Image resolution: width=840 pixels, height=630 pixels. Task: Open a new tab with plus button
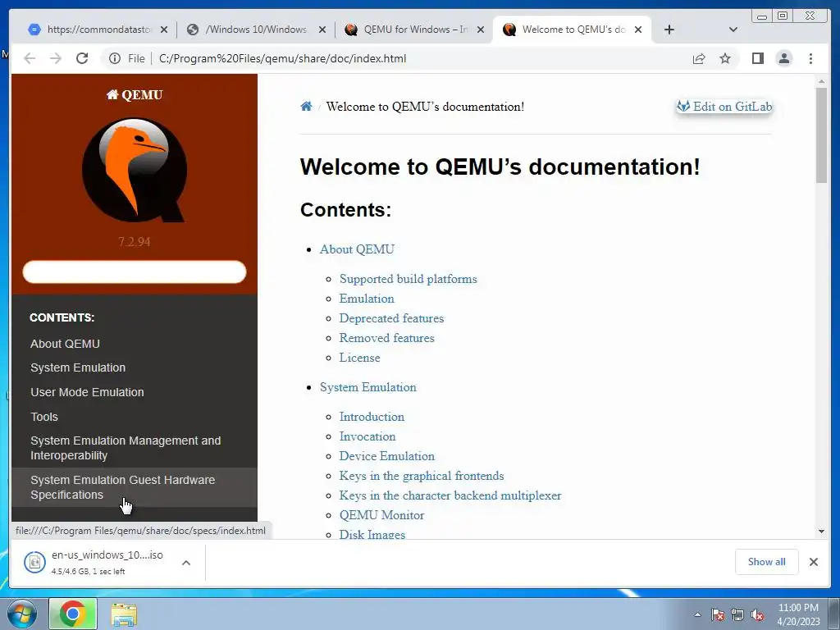669,30
